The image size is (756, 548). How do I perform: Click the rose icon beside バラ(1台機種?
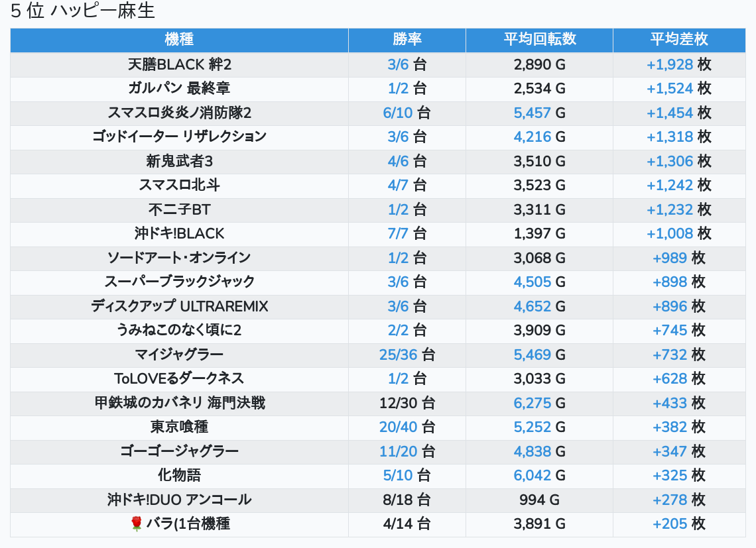(137, 524)
